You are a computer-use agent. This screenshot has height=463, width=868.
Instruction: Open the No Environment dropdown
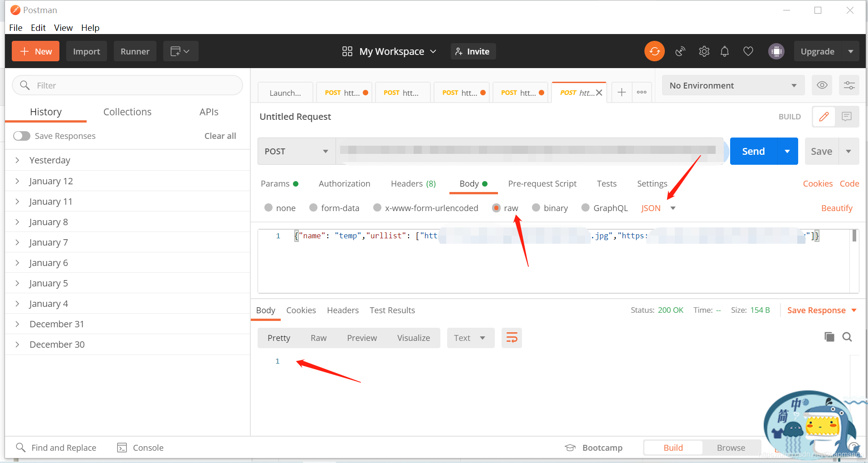[733, 85]
